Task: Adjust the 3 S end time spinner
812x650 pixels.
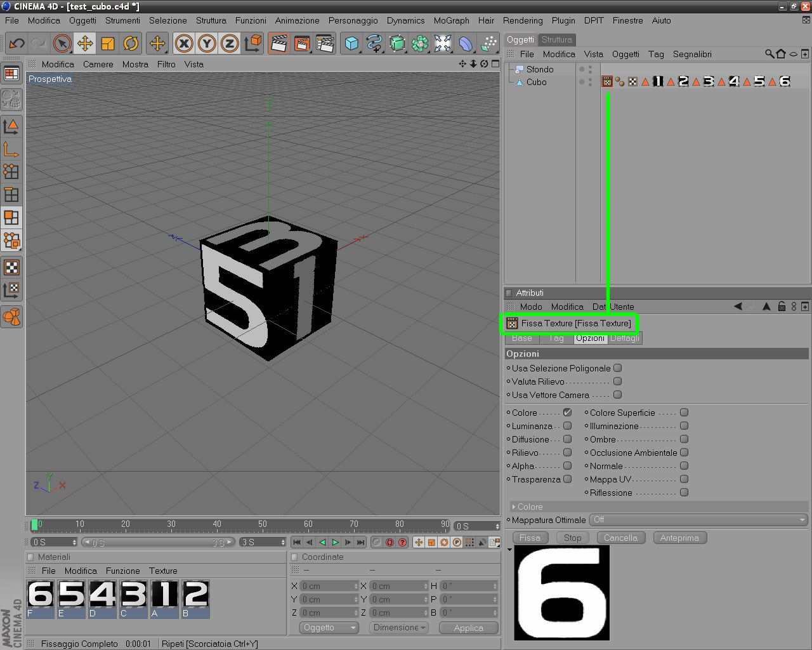Action: (x=283, y=542)
